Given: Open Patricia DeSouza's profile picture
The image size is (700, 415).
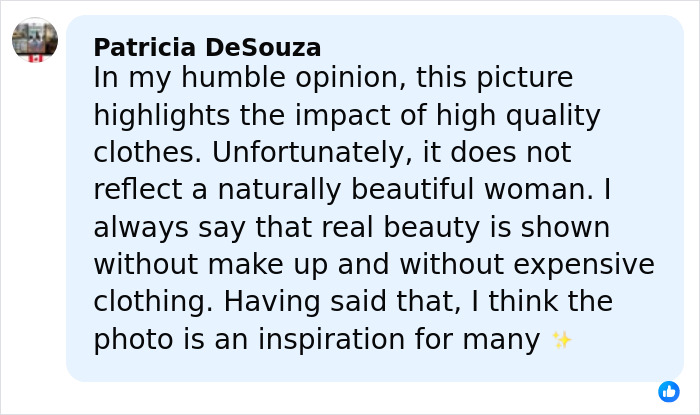Looking at the screenshot, I should click(35, 39).
